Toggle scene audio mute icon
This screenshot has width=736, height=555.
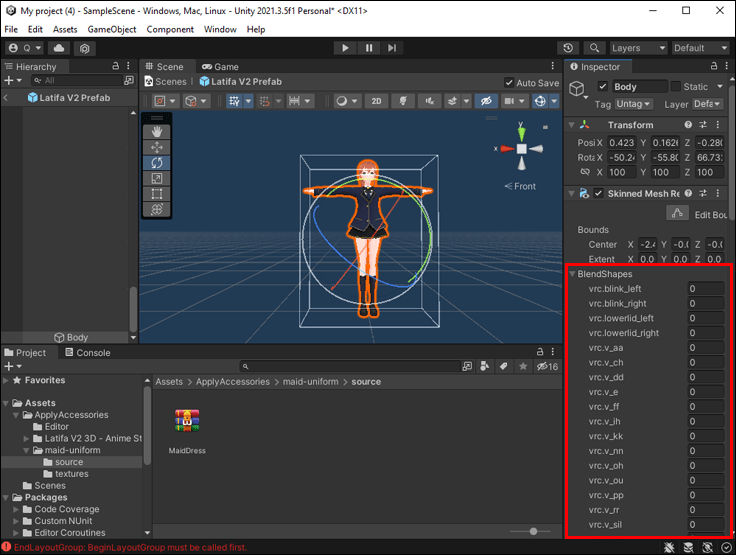(429, 101)
